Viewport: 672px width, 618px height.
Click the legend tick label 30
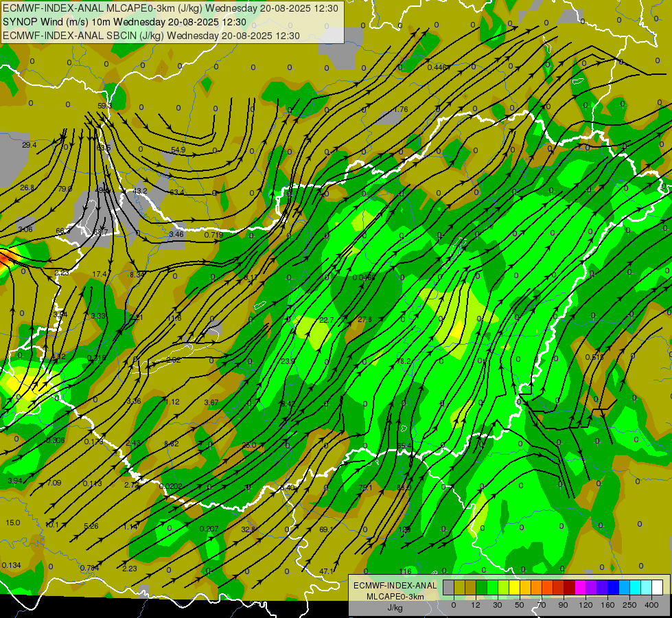[x=497, y=605]
